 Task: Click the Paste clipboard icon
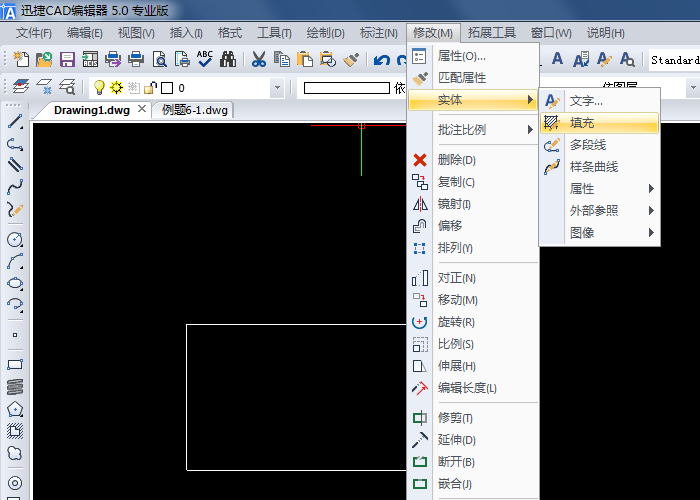point(305,59)
